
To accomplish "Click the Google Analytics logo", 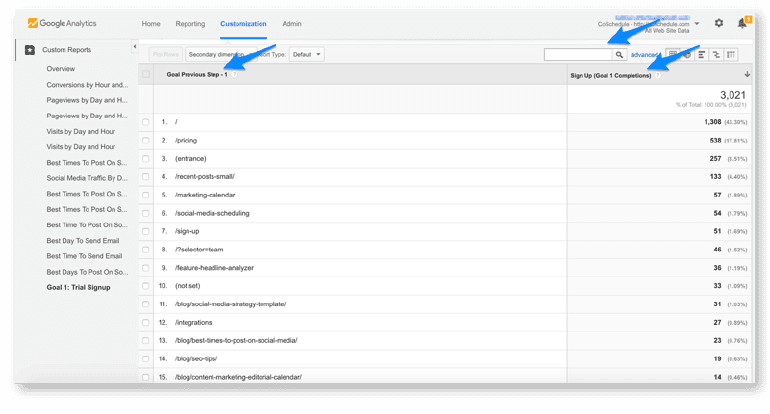I will [62, 23].
